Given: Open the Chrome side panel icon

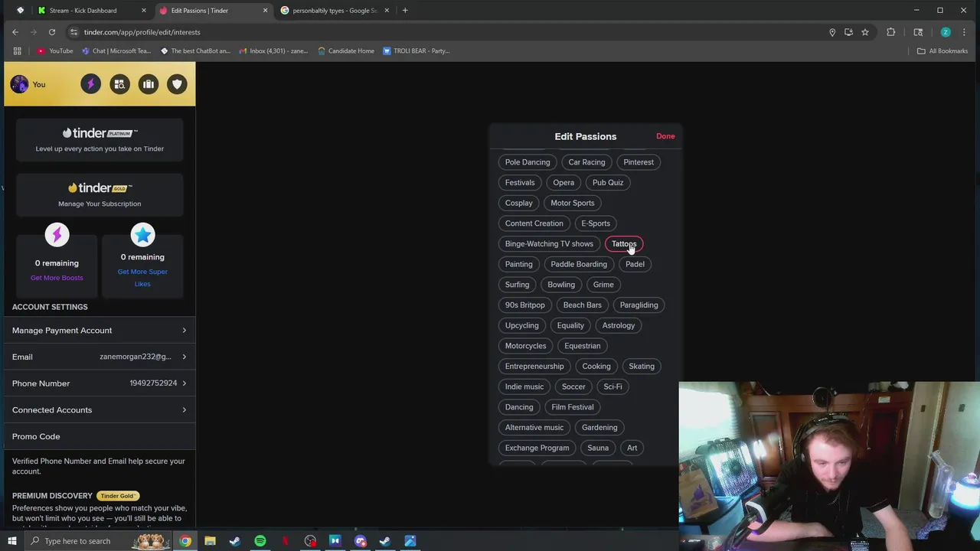Looking at the screenshot, I should 918,32.
